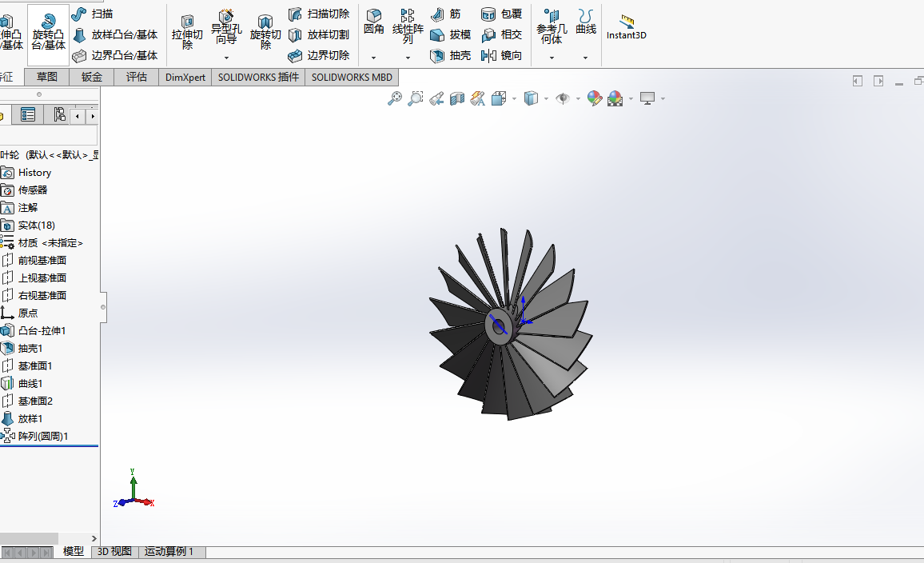Open the View Orientation cube icon
Screen dimensions: 924x563
pyautogui.click(x=499, y=98)
